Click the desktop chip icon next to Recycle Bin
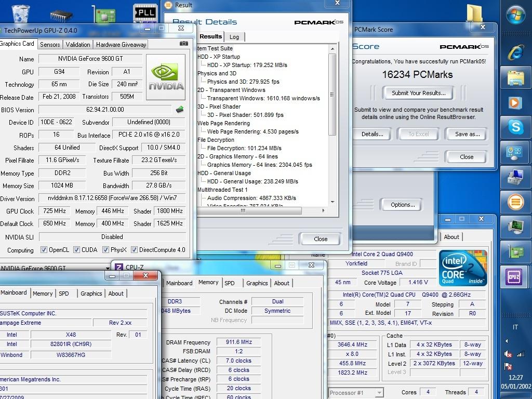The width and height of the screenshot is (532, 399). (x=61, y=15)
